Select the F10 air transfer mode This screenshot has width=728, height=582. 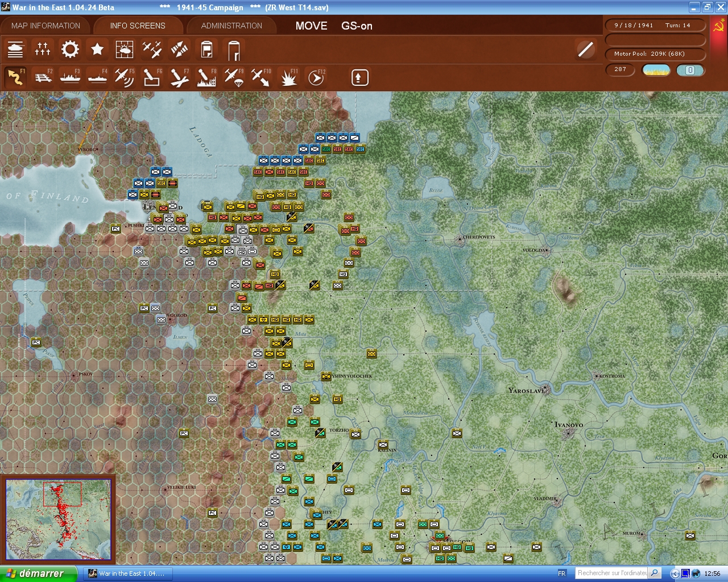261,77
